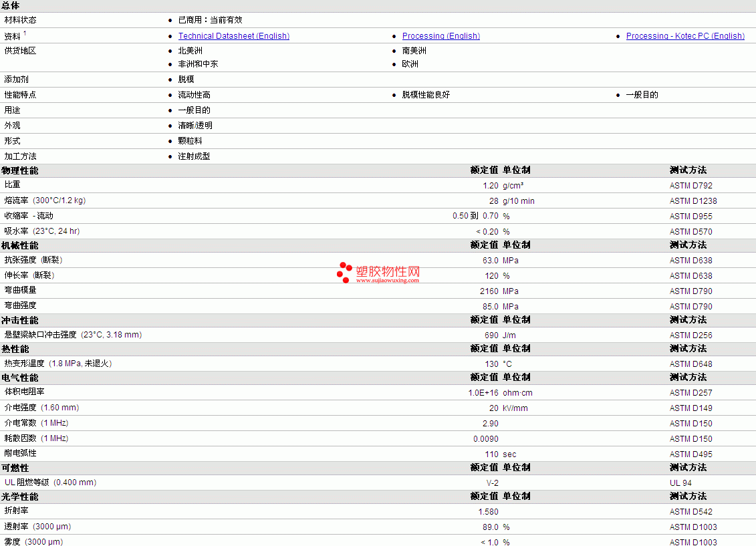Click the ASTM D792 test method
The image size is (756, 546).
(x=691, y=186)
